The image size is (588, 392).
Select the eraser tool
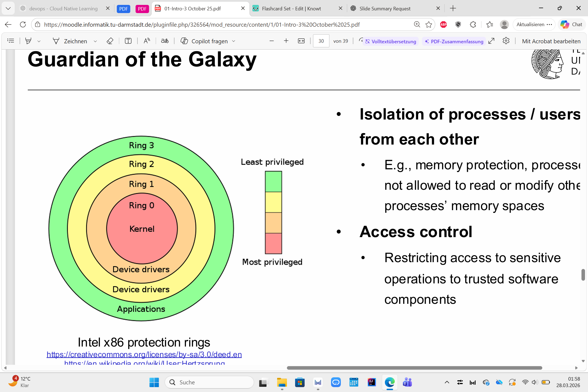pos(110,41)
